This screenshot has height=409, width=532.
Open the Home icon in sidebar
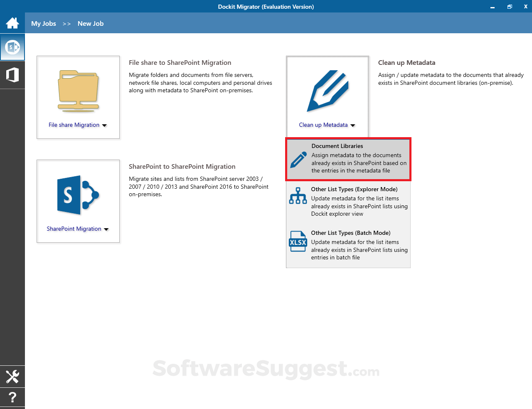click(12, 23)
